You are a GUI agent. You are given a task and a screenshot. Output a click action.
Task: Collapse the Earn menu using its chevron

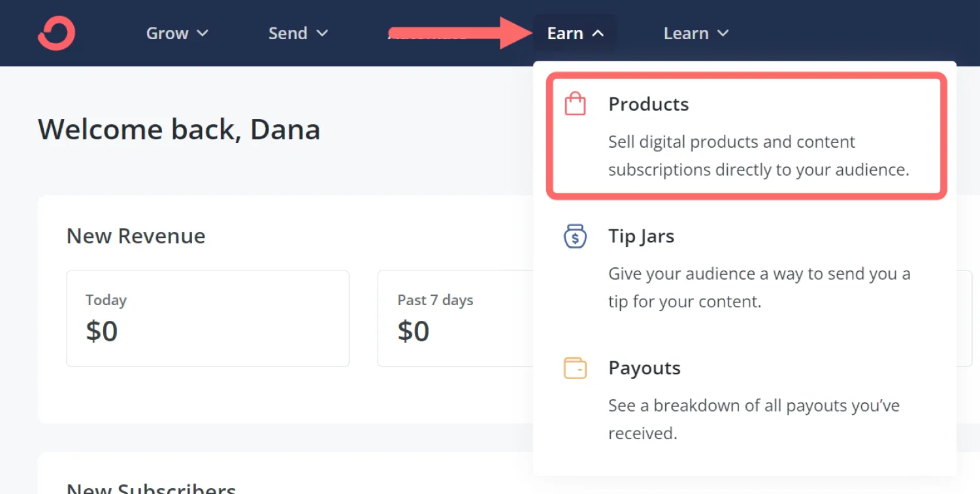click(598, 33)
